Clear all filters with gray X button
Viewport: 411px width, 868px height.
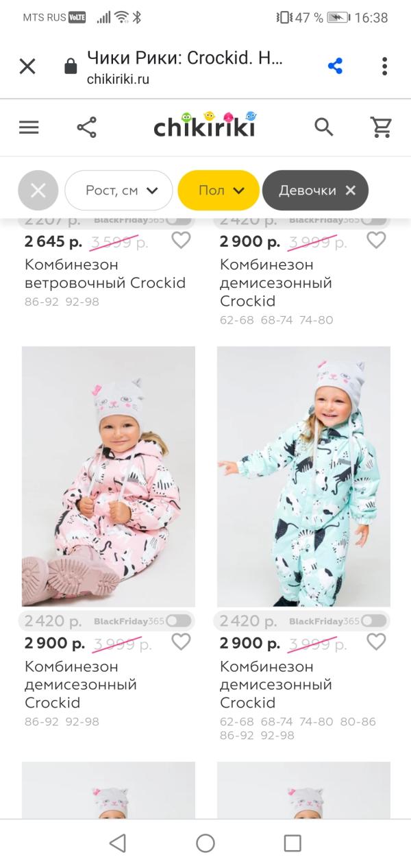pos(38,190)
